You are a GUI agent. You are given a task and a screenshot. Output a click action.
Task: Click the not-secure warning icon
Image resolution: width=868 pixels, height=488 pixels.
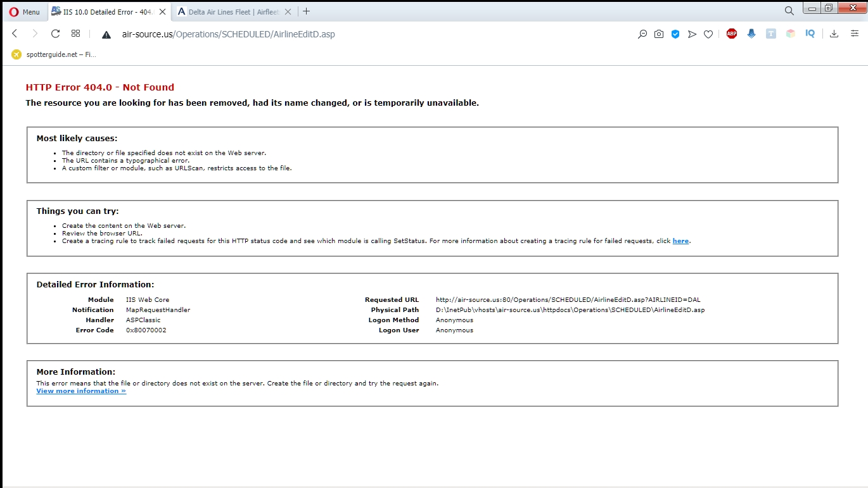(x=106, y=34)
